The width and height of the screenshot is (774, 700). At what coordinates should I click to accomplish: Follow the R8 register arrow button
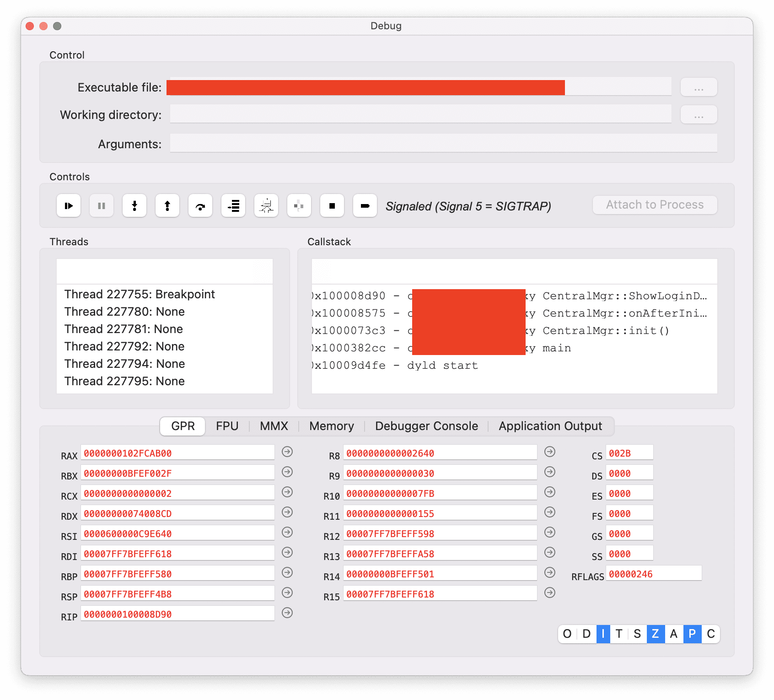tap(550, 452)
